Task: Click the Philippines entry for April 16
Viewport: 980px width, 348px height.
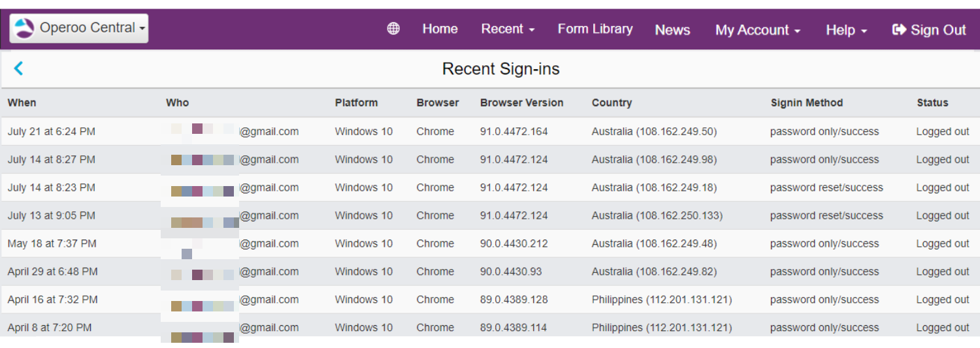Action: 662,300
